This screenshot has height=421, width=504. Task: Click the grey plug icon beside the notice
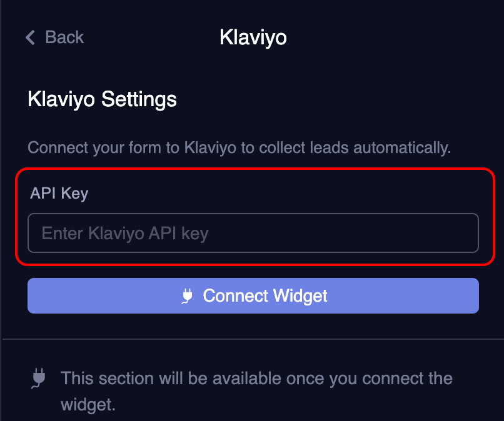(39, 379)
